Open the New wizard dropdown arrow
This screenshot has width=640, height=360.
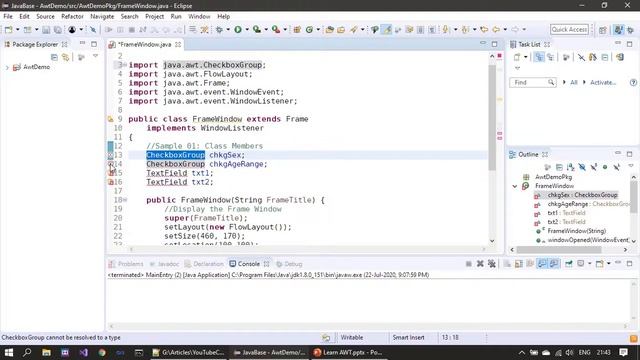[x=17, y=29]
